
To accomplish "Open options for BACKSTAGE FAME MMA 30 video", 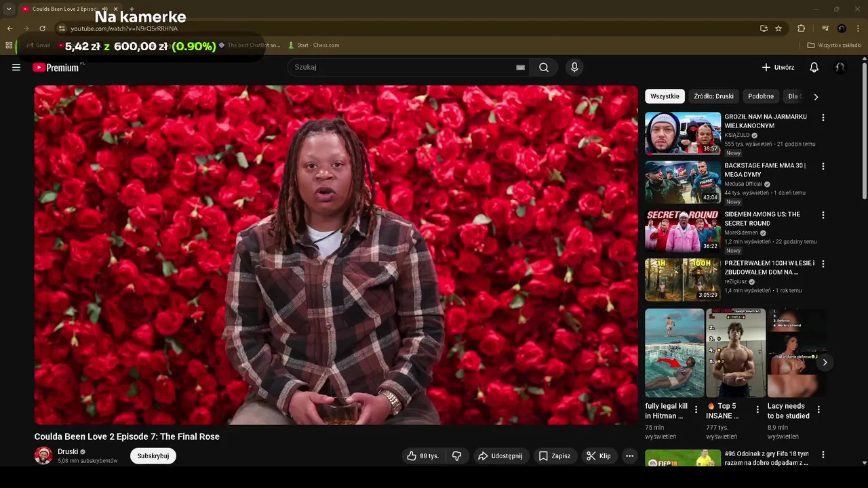I will pos(823,166).
